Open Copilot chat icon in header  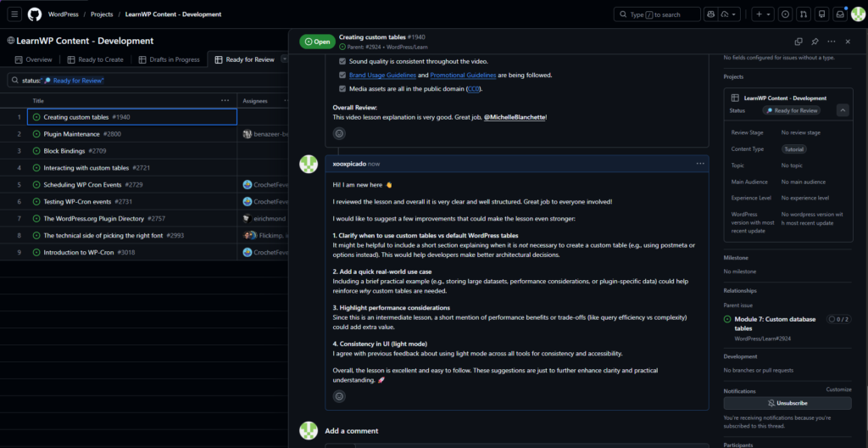(x=710, y=14)
